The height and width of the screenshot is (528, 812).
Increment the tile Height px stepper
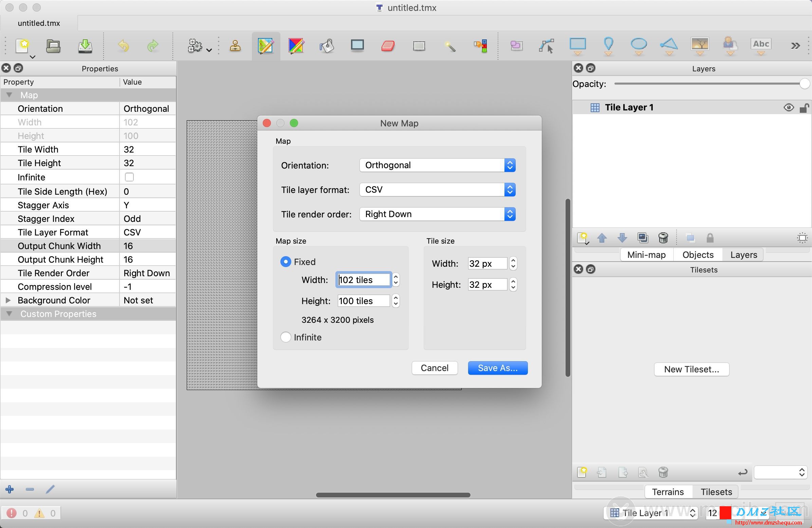tap(513, 281)
